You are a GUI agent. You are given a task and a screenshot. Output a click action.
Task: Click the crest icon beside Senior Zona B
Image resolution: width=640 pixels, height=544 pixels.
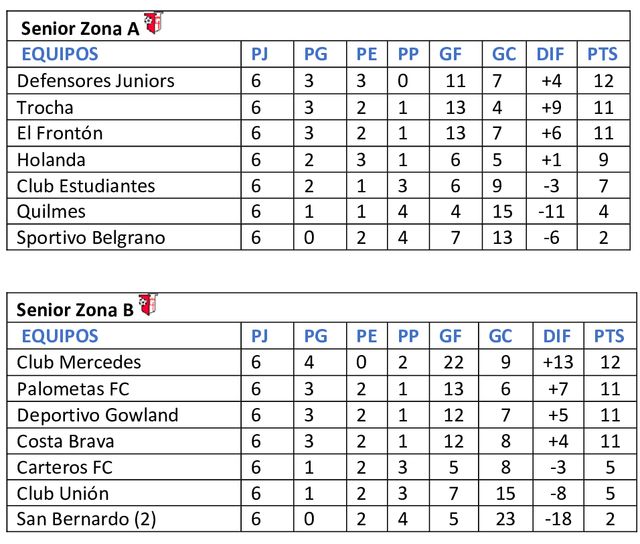pyautogui.click(x=147, y=305)
